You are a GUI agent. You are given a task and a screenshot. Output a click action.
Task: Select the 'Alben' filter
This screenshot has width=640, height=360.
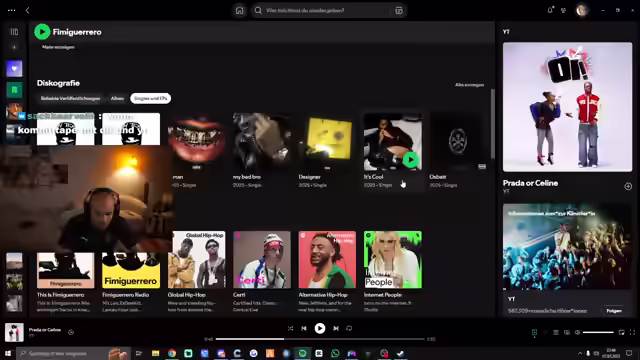(117, 98)
